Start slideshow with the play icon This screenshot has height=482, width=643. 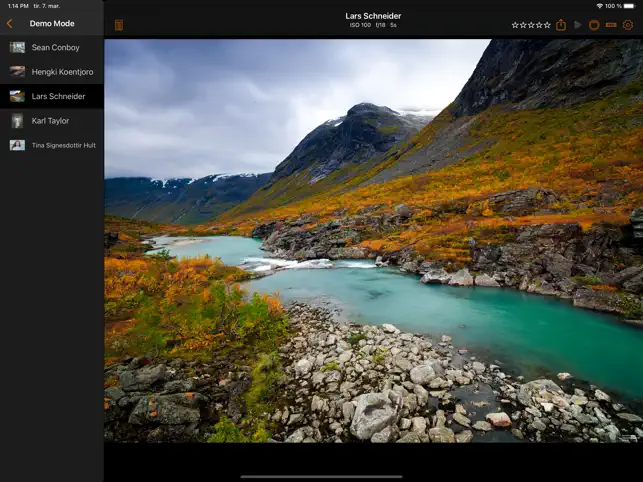[578, 25]
